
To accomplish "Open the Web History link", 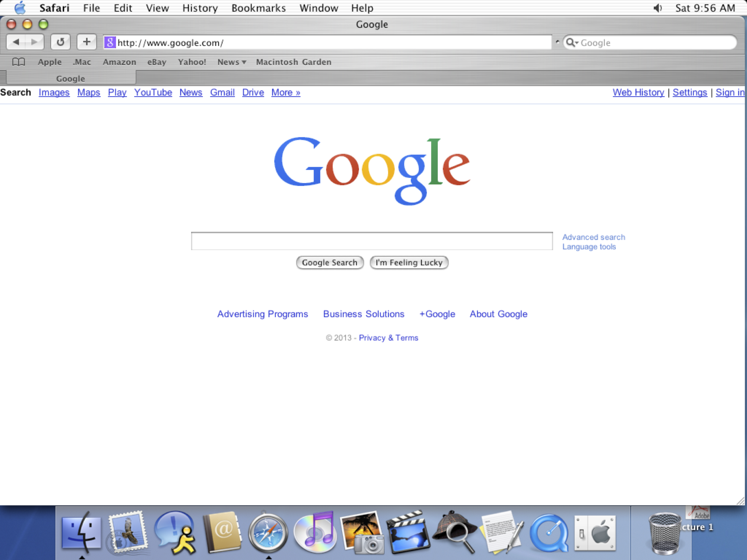I will pos(638,92).
